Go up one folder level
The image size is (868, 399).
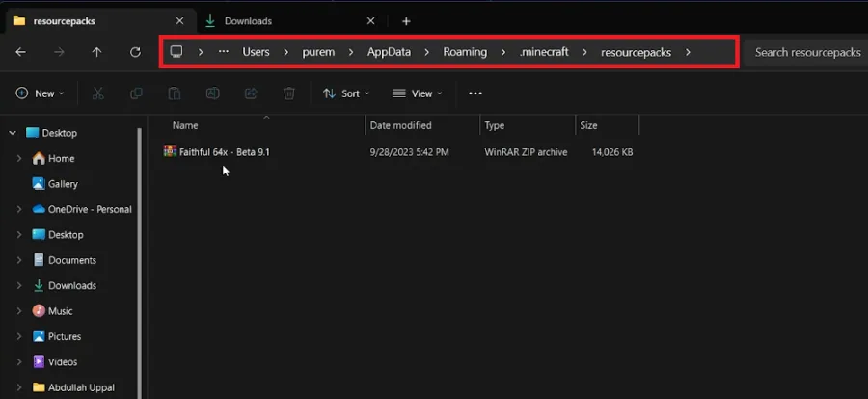pos(96,52)
